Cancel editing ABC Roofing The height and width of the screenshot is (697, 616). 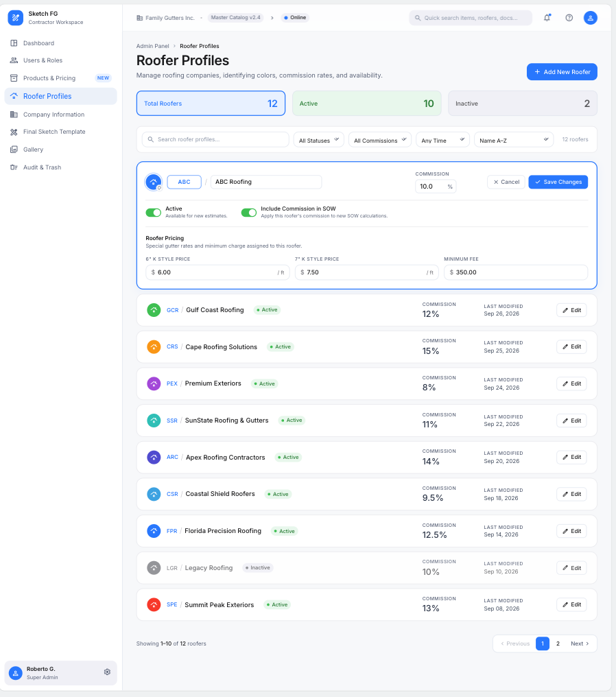[x=506, y=182]
